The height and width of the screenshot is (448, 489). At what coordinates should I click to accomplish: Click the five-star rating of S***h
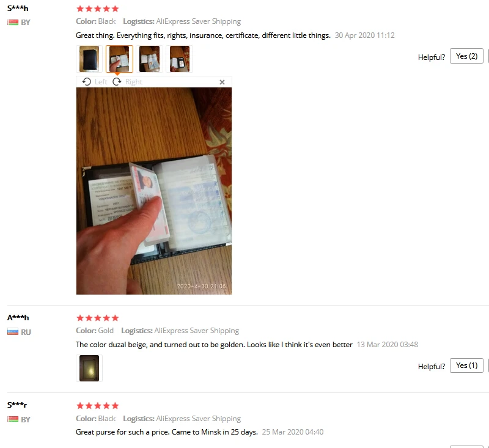[98, 9]
